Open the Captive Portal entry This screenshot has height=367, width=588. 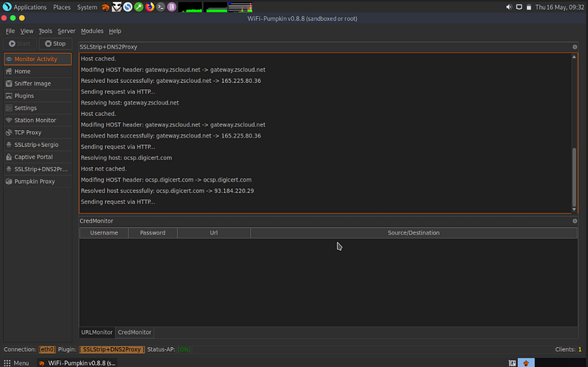(37, 157)
